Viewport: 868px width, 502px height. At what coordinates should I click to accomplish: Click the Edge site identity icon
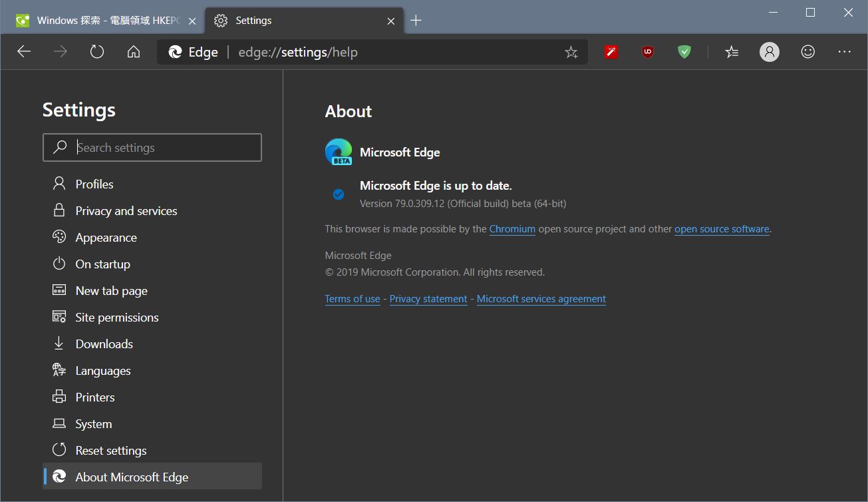tap(176, 52)
